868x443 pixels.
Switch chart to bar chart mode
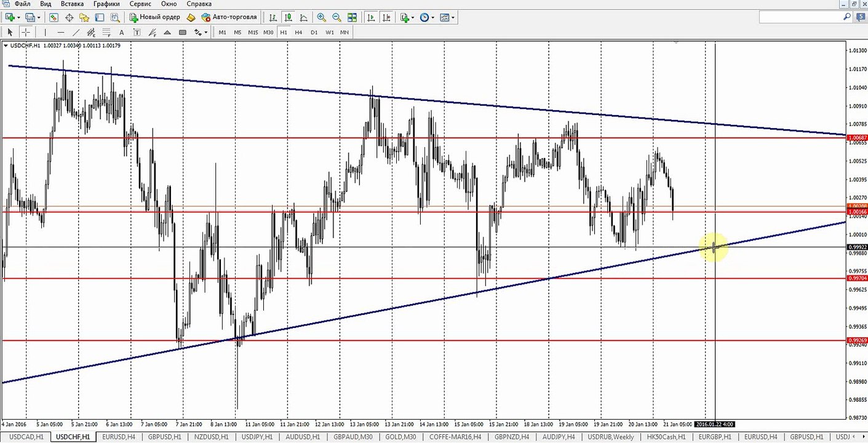273,17
